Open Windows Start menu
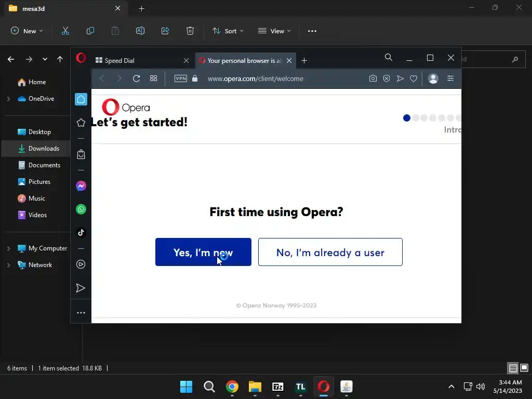The width and height of the screenshot is (532, 399). click(x=186, y=387)
